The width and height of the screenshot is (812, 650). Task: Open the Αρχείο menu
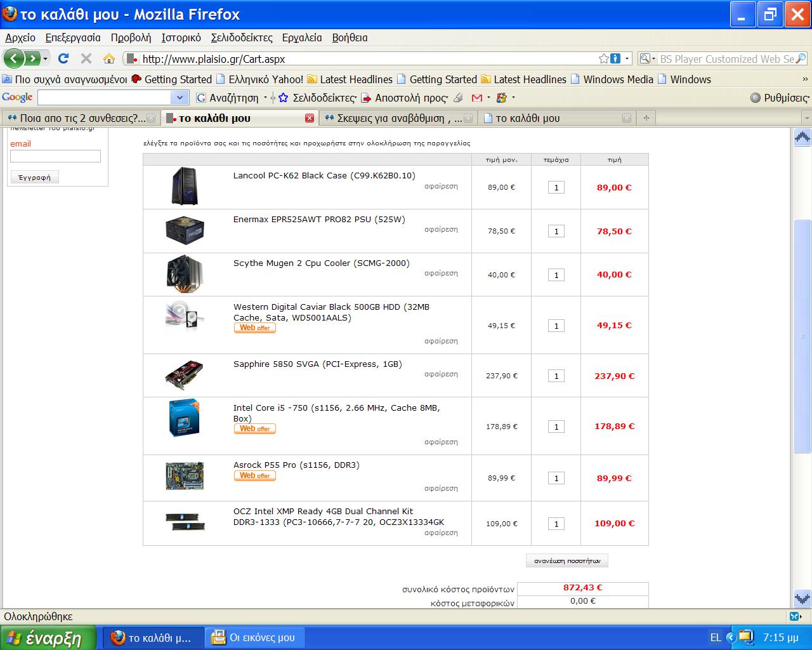(20, 37)
